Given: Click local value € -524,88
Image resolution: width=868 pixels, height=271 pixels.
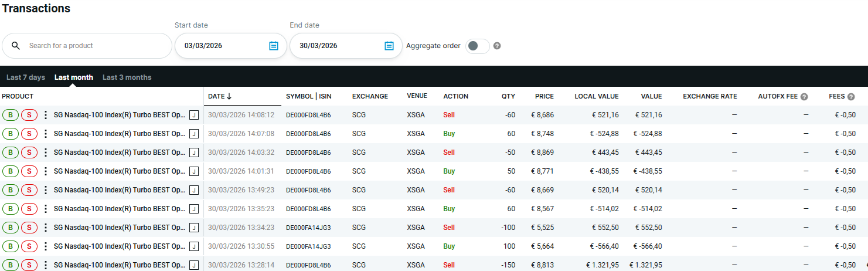Looking at the screenshot, I should pos(604,134).
